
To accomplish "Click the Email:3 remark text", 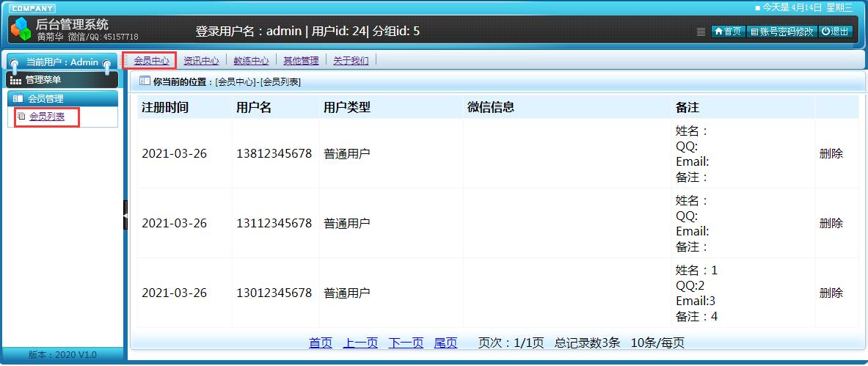I will [x=696, y=301].
